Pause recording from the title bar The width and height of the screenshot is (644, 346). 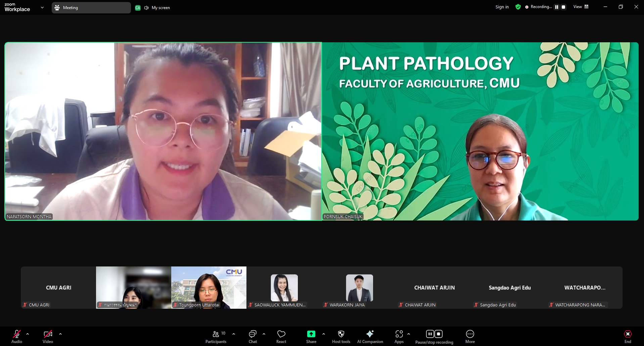click(557, 7)
